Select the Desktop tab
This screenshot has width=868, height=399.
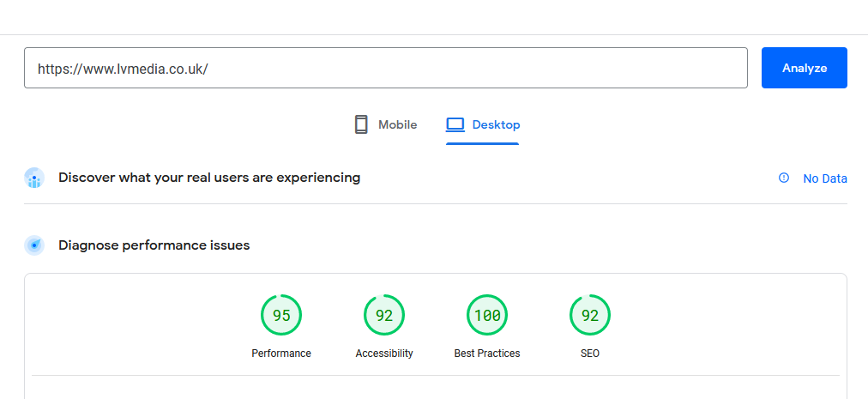[x=483, y=124]
